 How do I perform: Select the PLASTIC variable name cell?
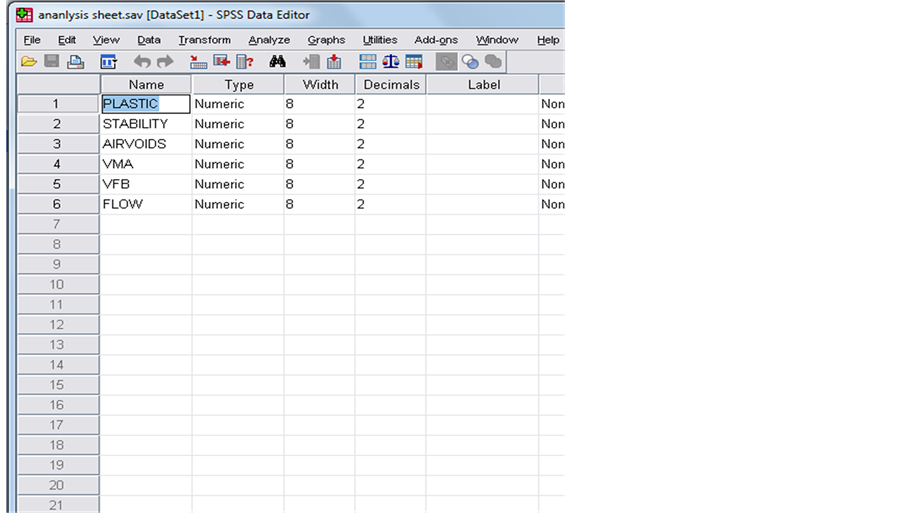(145, 104)
